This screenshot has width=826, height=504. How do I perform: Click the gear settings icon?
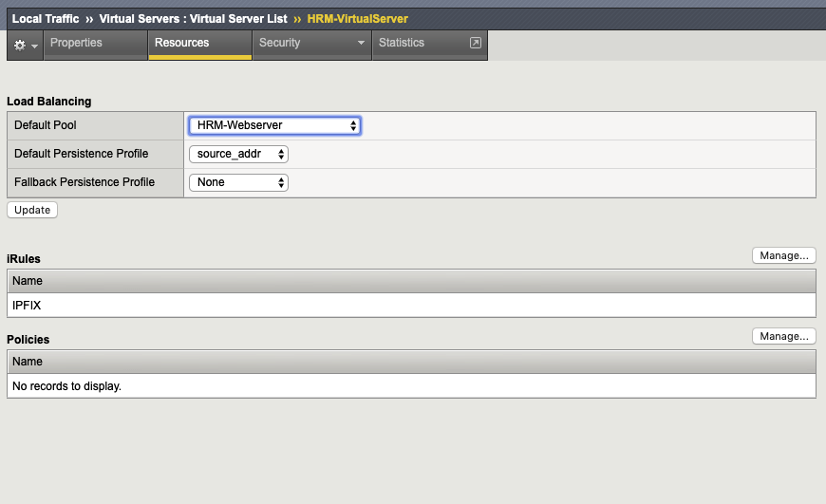point(20,45)
